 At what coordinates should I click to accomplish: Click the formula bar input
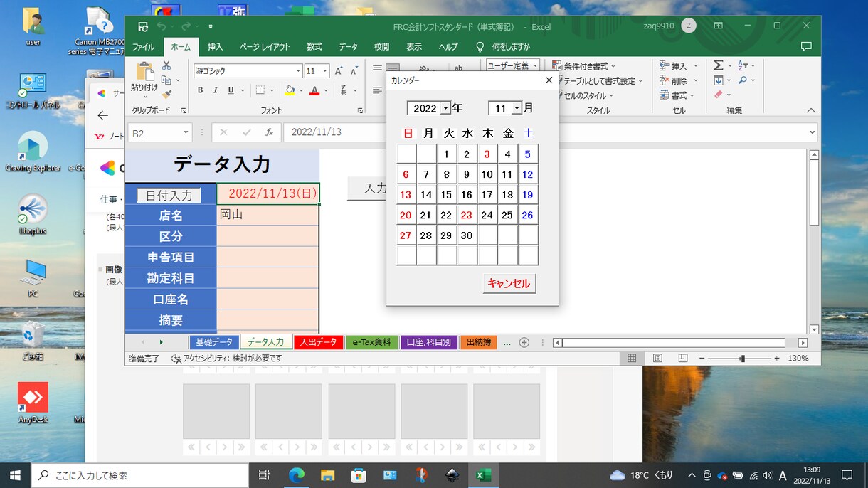(550, 132)
